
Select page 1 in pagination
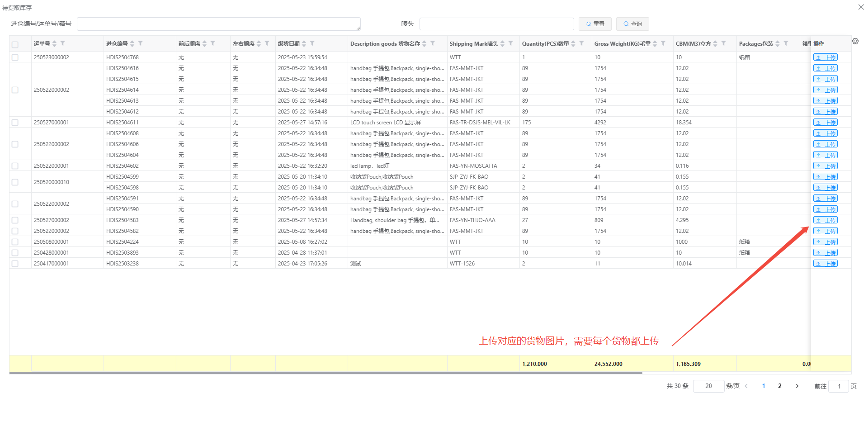764,386
